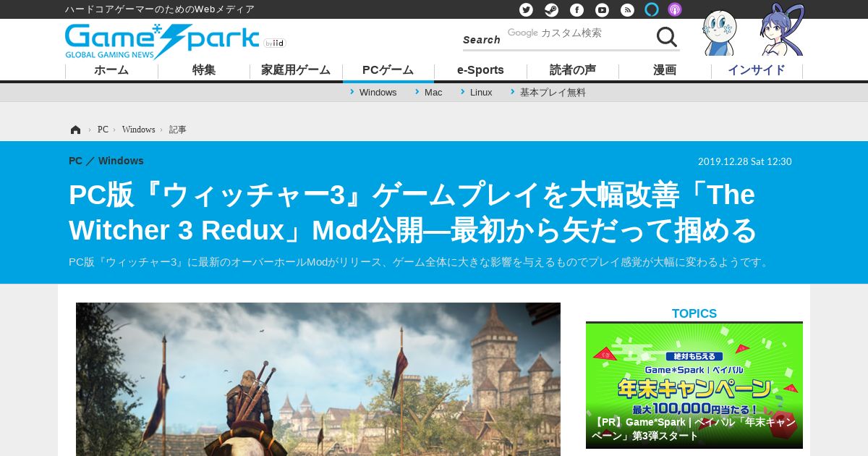Open the ホーム menu tab
The height and width of the screenshot is (456, 868).
tap(111, 70)
